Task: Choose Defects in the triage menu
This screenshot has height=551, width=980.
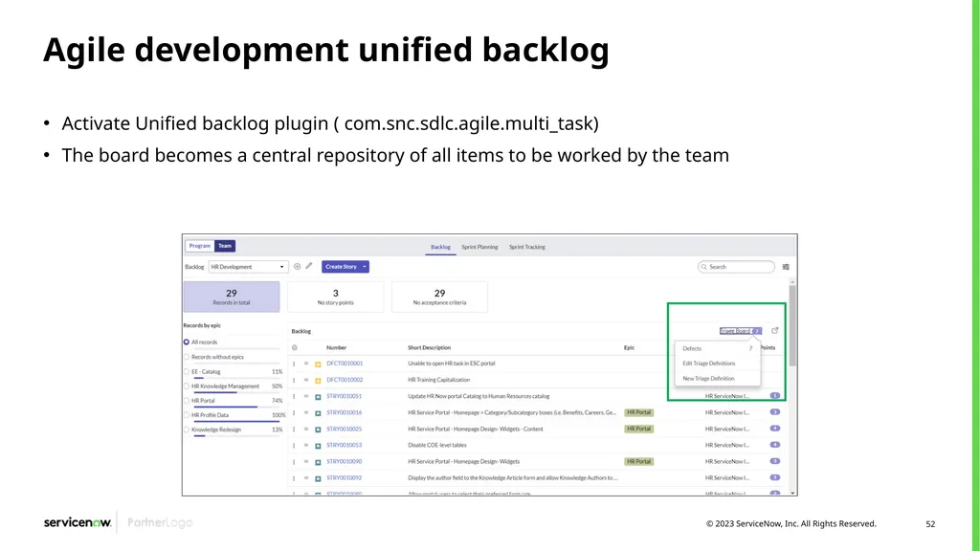Action: (x=718, y=348)
